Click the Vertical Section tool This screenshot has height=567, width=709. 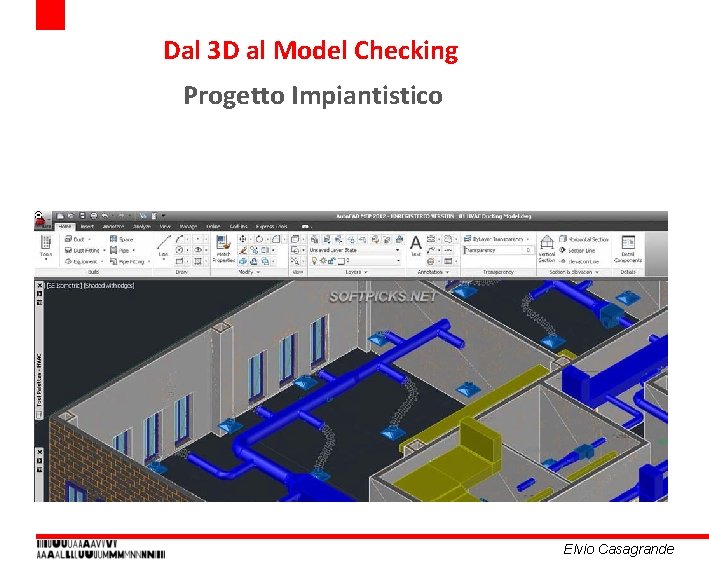pos(547,249)
